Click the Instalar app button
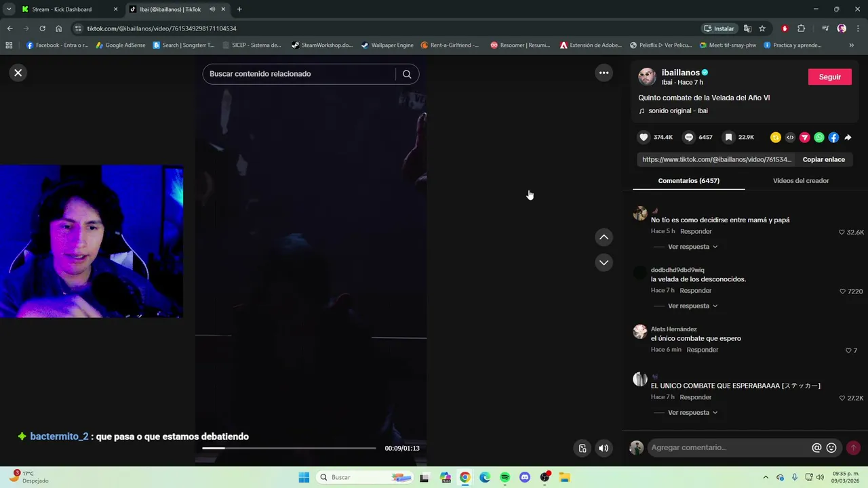 point(719,28)
